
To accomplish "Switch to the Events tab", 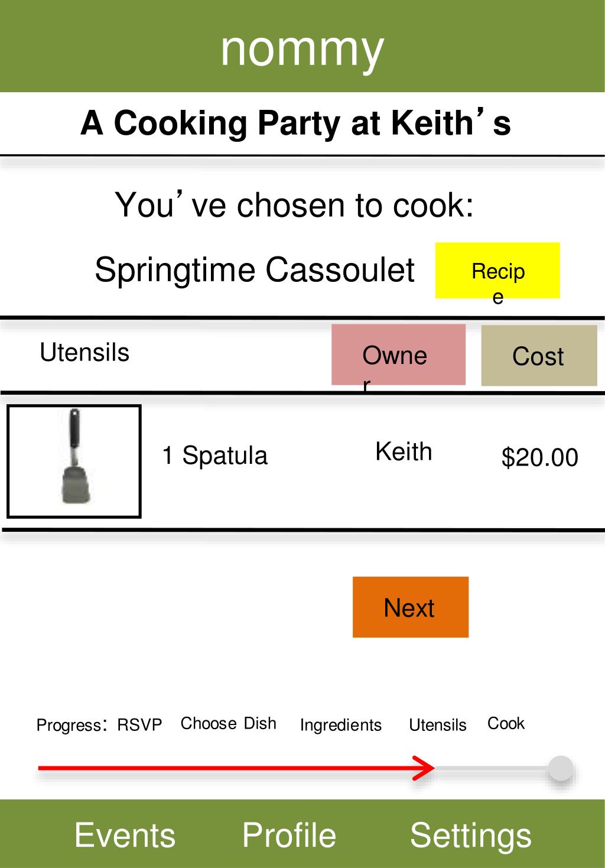I will [125, 835].
